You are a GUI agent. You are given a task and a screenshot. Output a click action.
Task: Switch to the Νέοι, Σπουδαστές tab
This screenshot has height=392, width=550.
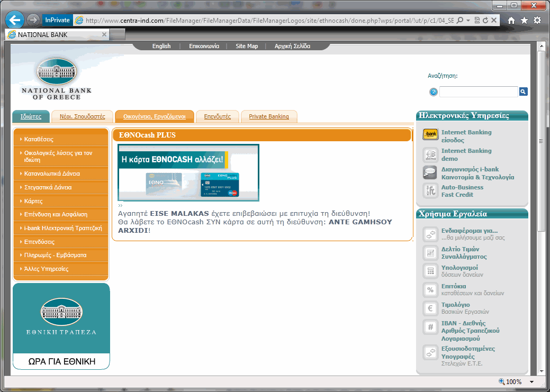pos(83,116)
